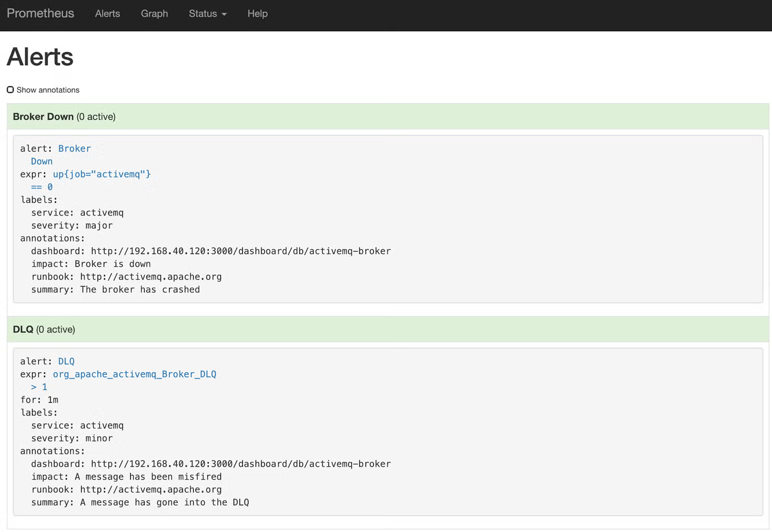Open the org_apache_activemq_Broker_DLQ > 1 expression link
Viewport: 772px width, 532px height.
click(135, 380)
